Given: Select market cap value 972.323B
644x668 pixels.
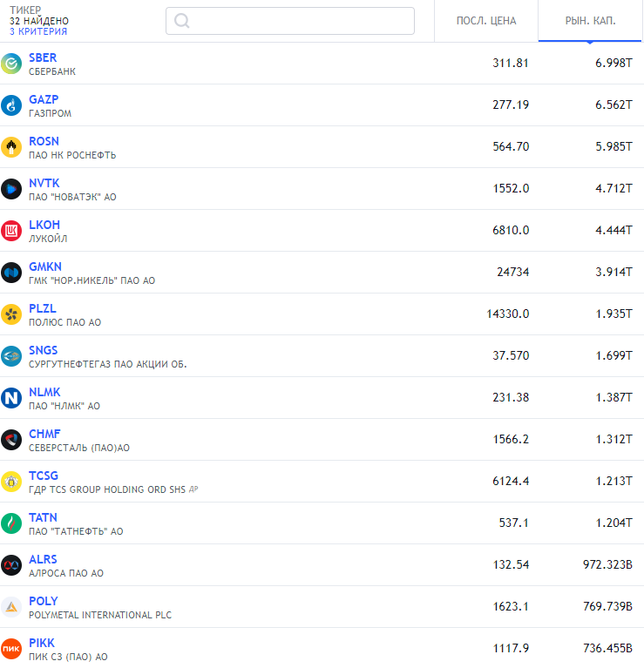Looking at the screenshot, I should [x=607, y=564].
